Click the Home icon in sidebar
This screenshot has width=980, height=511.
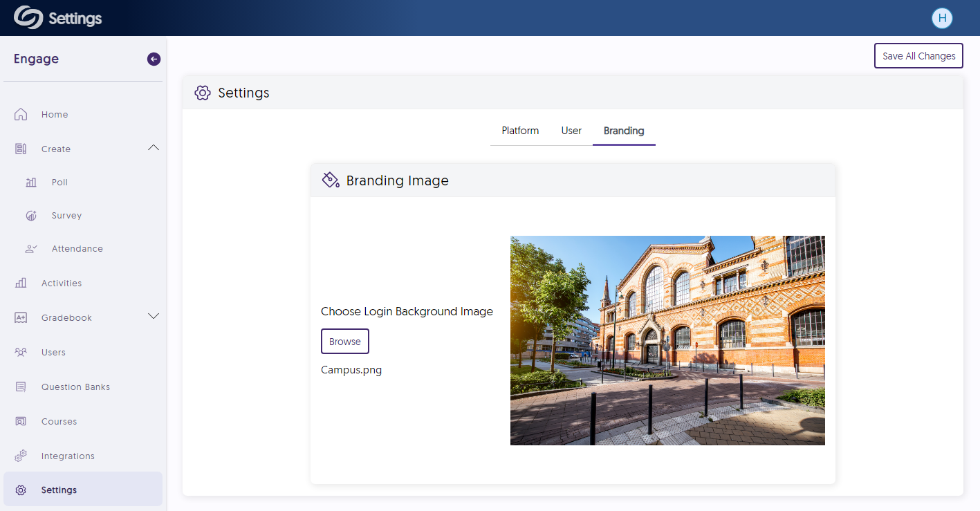(21, 115)
